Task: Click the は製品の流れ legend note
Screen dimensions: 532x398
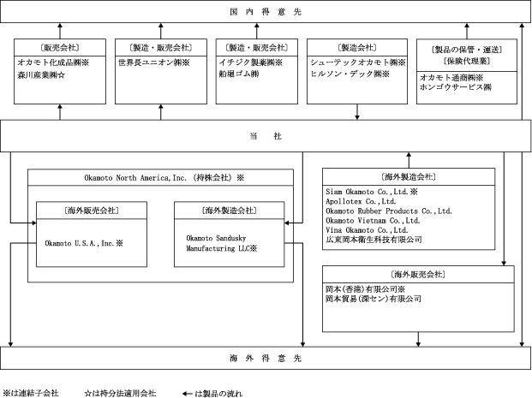Action: point(218,394)
